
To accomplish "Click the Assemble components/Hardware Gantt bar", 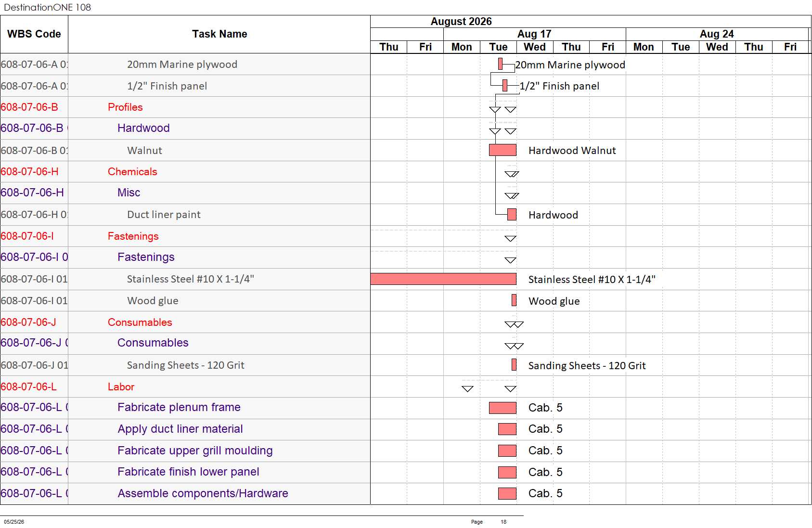I will tap(507, 493).
